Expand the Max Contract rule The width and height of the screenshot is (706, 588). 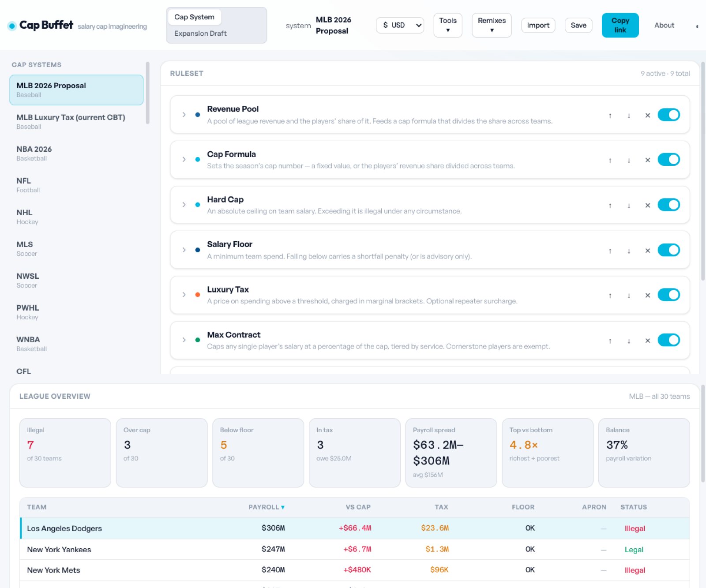pyautogui.click(x=184, y=340)
